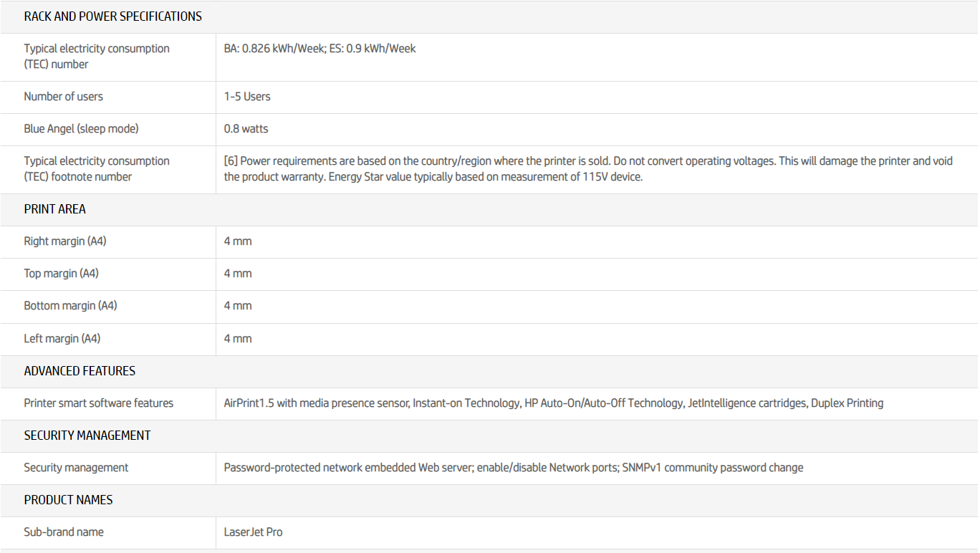
Task: Click the Typical electricity consumption (TEC) number label
Action: pyautogui.click(x=97, y=57)
